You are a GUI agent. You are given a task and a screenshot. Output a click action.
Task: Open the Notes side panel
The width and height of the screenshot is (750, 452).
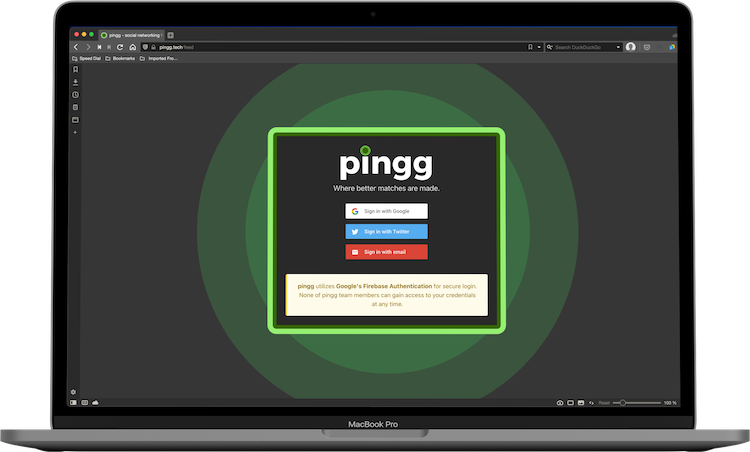coord(75,107)
